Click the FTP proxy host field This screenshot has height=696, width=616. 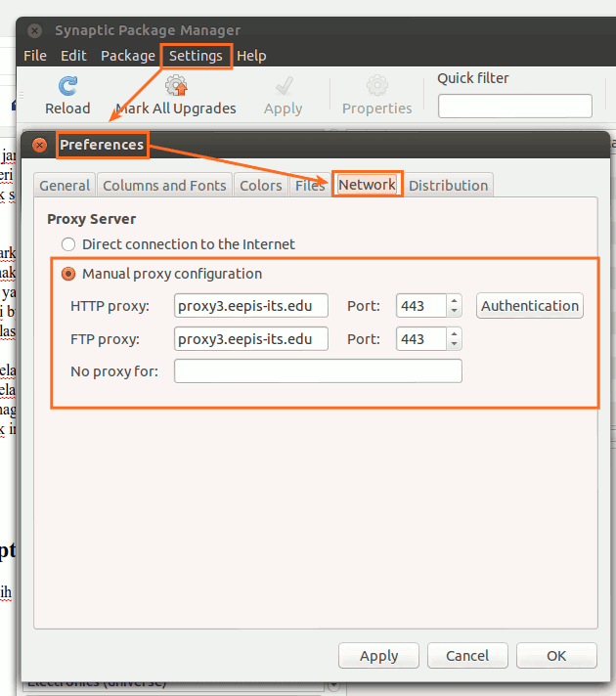251,338
